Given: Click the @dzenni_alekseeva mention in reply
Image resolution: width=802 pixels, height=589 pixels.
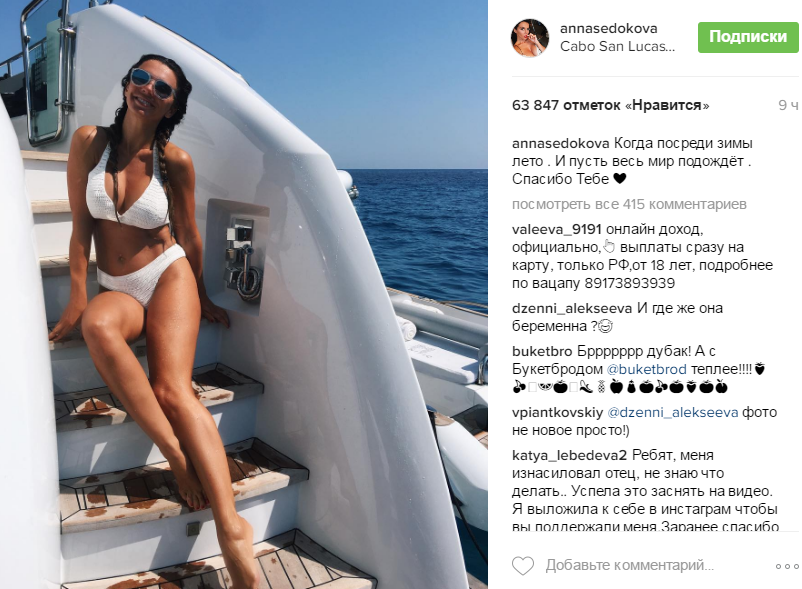Looking at the screenshot, I should coord(673,413).
